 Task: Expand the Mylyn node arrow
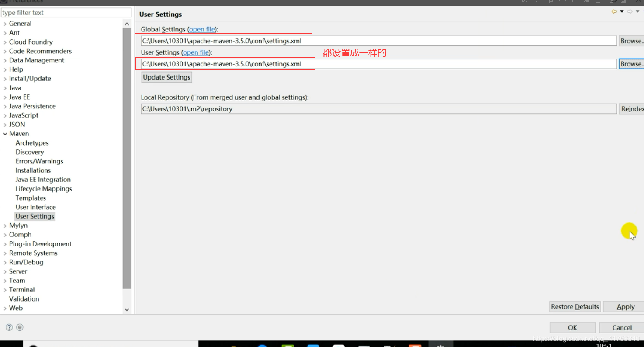coord(5,226)
